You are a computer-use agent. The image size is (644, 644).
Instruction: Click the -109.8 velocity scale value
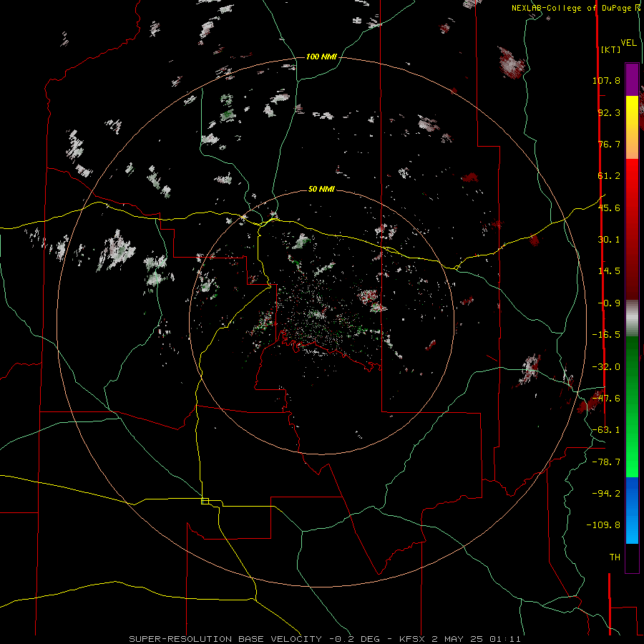tap(603, 525)
